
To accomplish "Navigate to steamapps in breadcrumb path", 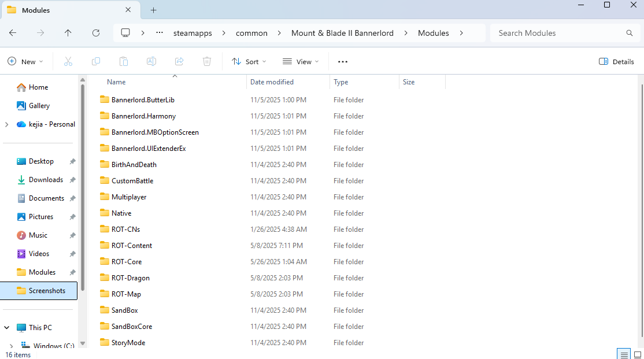I will pyautogui.click(x=193, y=33).
